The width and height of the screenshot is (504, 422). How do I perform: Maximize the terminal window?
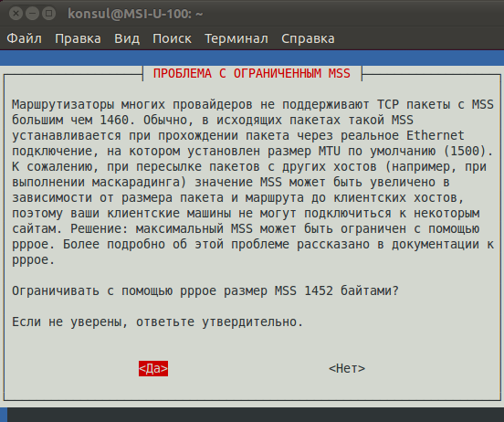49,14
